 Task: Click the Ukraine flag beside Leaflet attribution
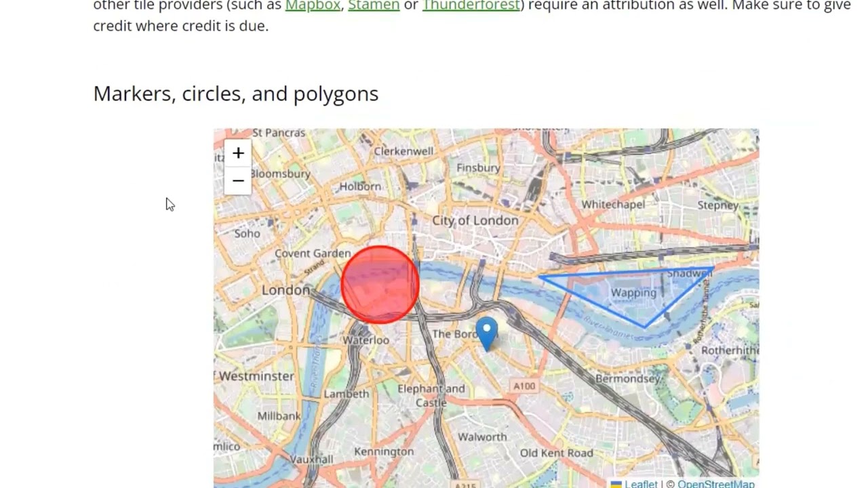[616, 484]
